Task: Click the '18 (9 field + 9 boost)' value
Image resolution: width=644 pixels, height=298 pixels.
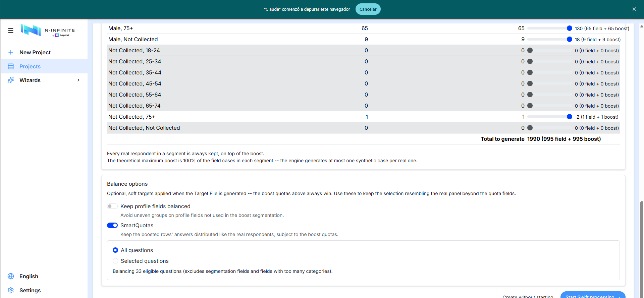Action: (598, 40)
